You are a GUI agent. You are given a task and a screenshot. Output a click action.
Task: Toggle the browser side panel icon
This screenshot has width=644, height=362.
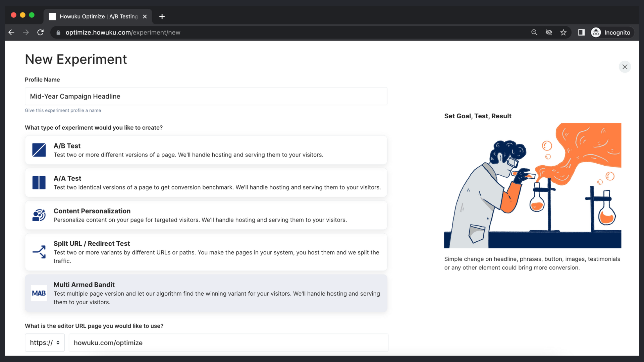click(581, 33)
